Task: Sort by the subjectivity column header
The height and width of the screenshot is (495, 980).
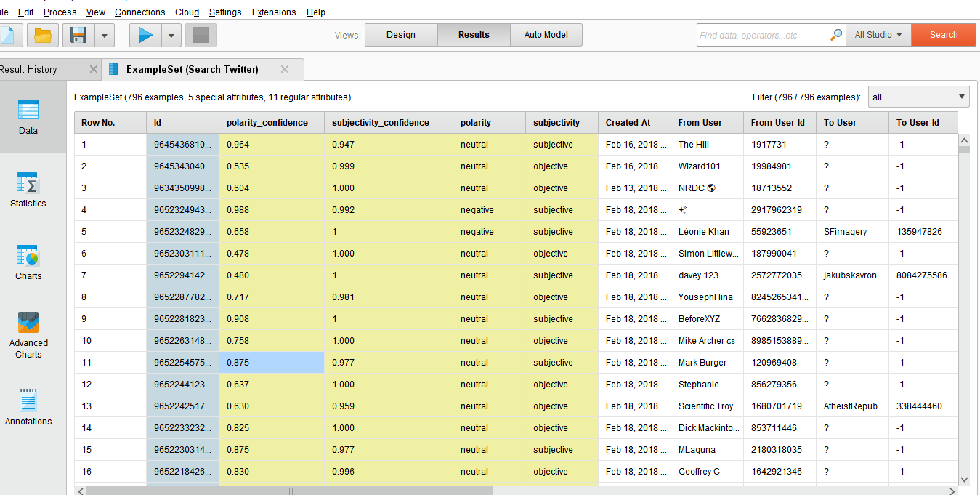Action: pos(562,123)
